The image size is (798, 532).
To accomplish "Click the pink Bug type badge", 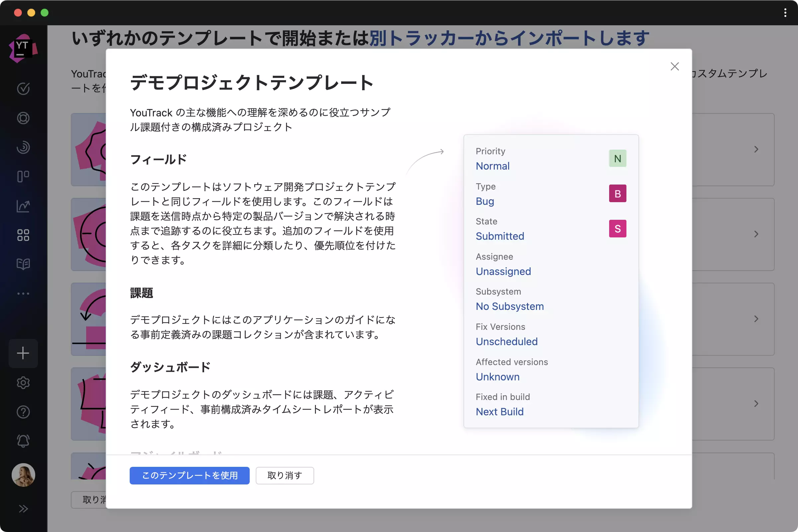I will [617, 194].
